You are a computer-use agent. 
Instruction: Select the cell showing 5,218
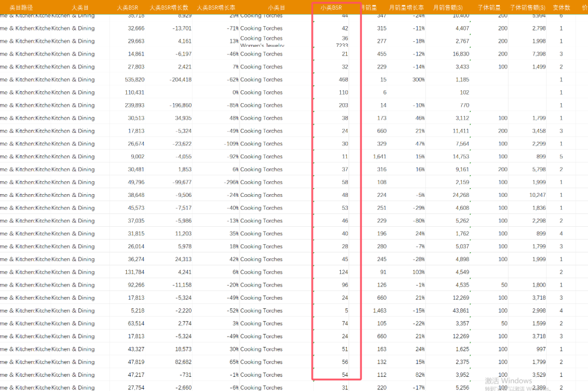click(x=138, y=311)
